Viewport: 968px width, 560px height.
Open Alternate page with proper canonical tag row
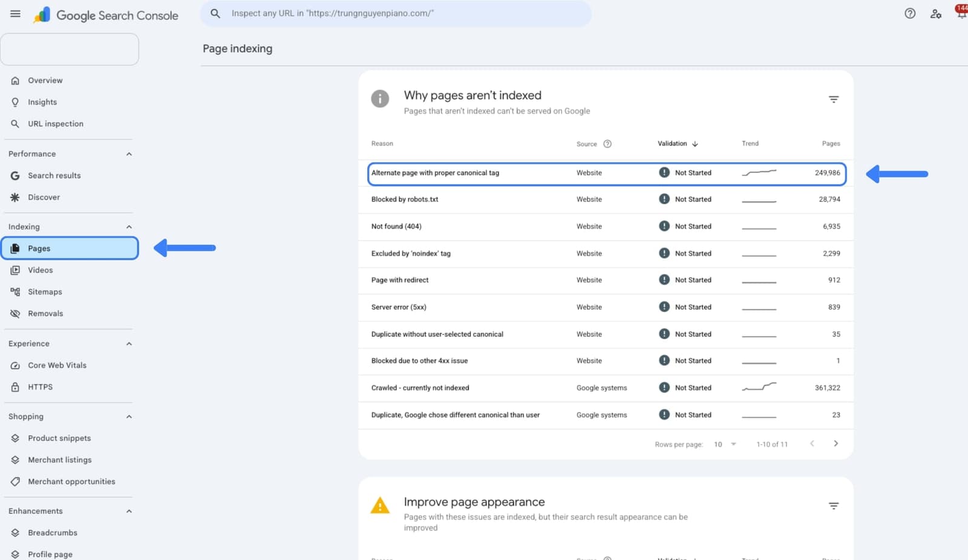tap(606, 174)
